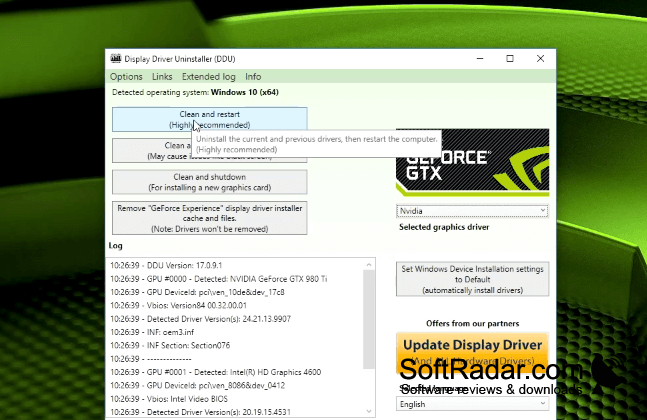Expand the Nvidia graphics driver dropdown
647x420 pixels.
[x=472, y=211]
